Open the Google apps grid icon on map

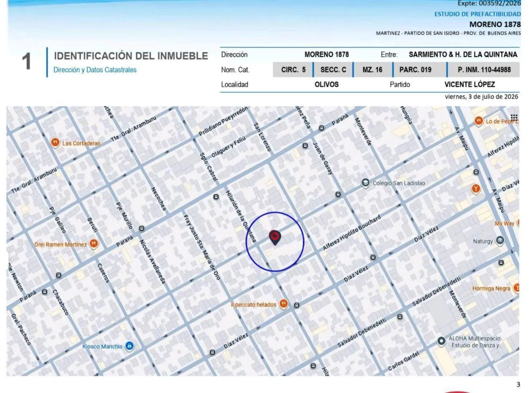[514, 117]
